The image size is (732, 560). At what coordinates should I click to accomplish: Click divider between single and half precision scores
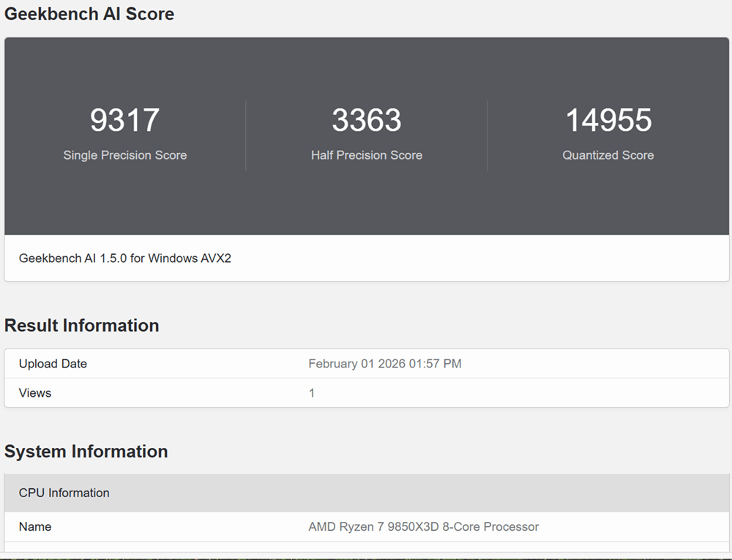[245, 136]
